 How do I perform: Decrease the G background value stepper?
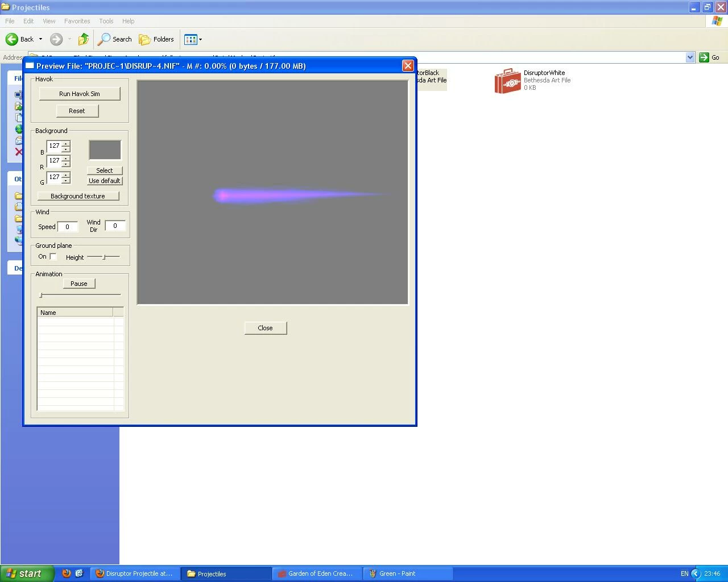(66, 180)
